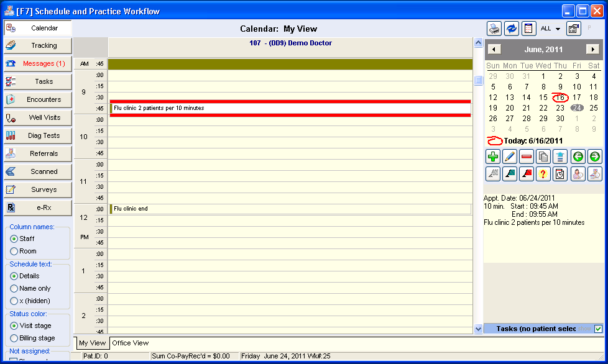Click the pencil edit appointment icon
608x364 pixels.
click(x=510, y=157)
